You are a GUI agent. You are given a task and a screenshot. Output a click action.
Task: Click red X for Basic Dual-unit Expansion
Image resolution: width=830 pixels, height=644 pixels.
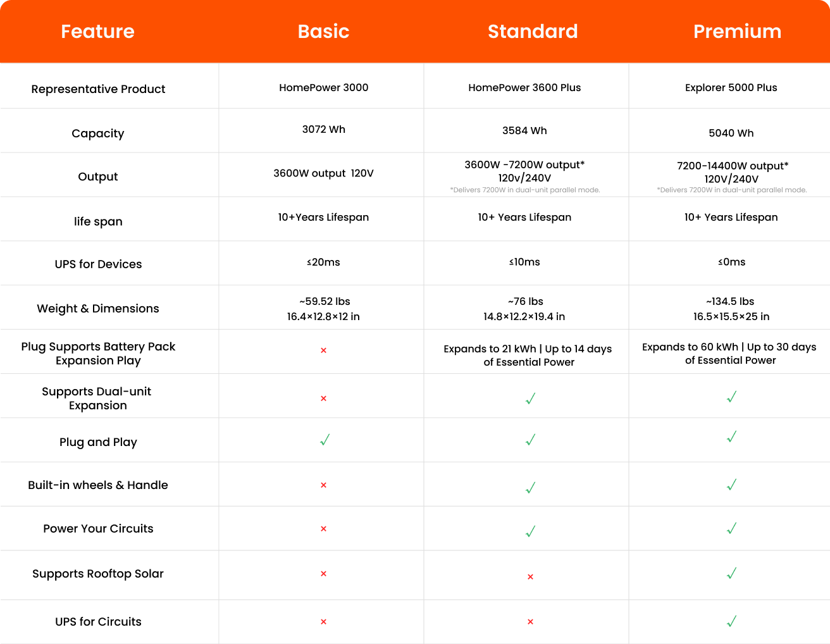click(323, 399)
